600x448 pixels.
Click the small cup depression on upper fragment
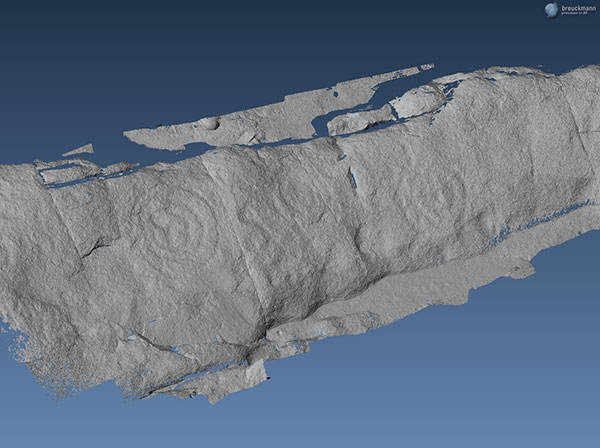tap(209, 124)
